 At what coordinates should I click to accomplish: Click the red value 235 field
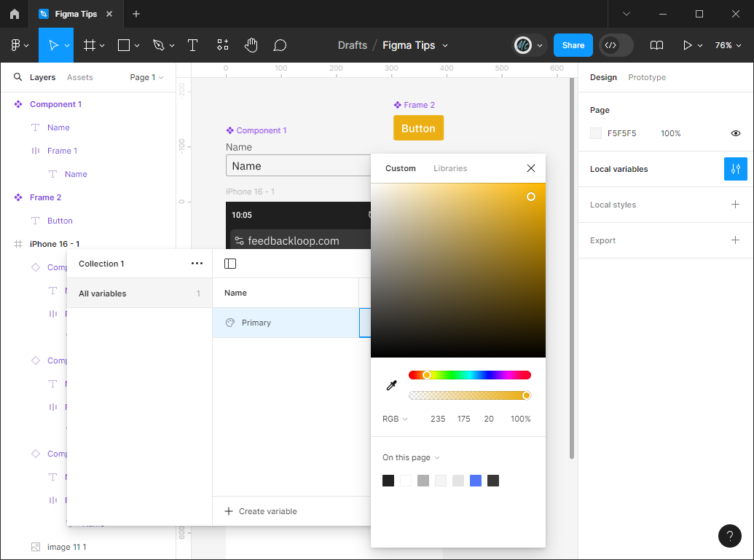click(438, 419)
